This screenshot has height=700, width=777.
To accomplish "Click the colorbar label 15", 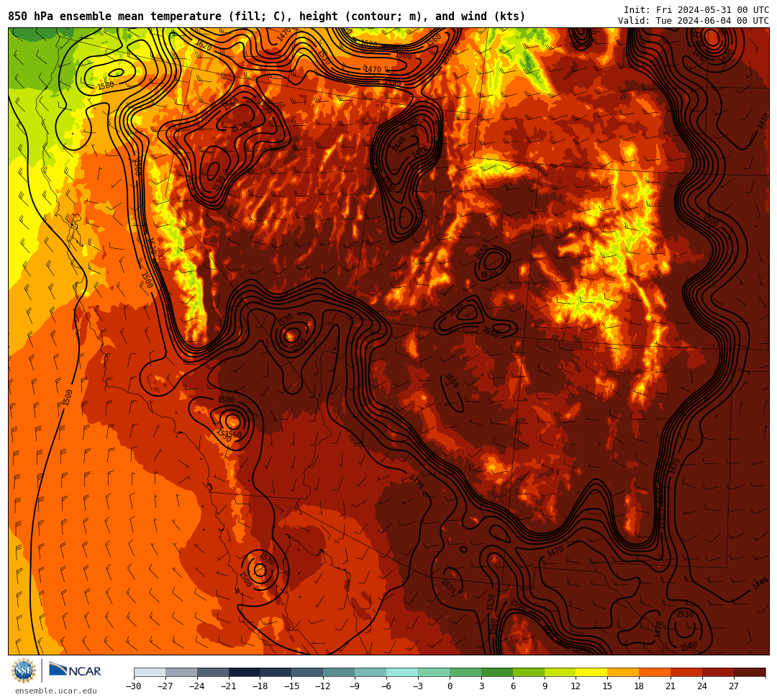I will (x=607, y=686).
